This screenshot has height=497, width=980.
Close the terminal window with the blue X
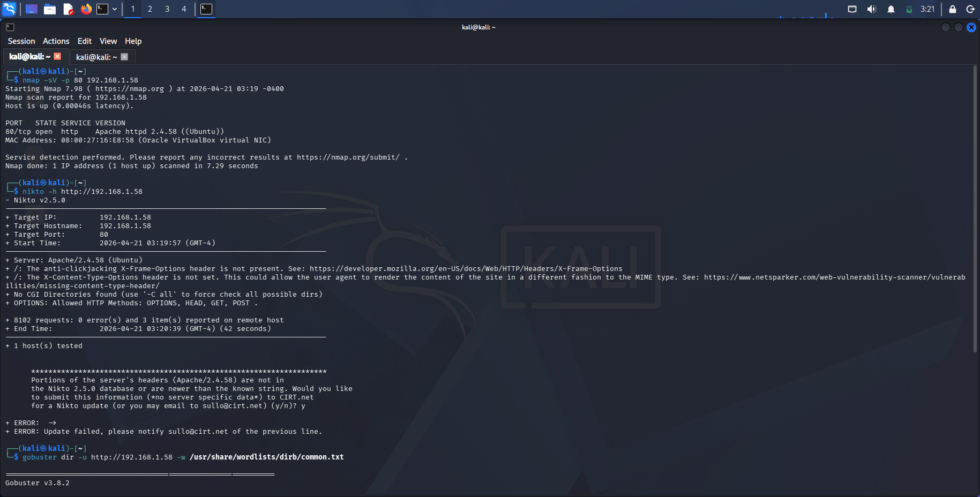971,27
